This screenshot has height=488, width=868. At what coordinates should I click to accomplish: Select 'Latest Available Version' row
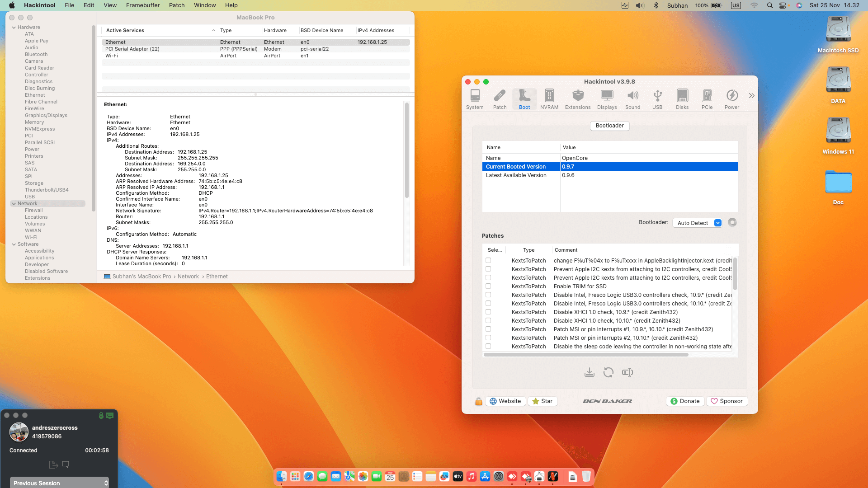click(610, 175)
